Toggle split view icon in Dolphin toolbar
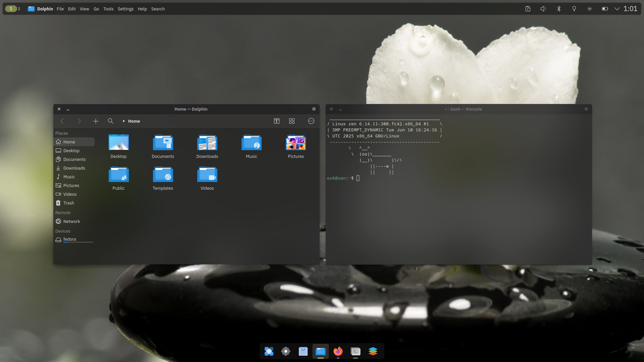Screen dimensions: 644x362 click(x=277, y=121)
